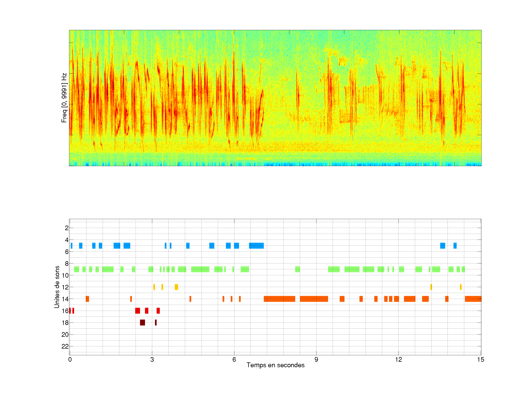532x399 pixels.
Task: Click the y-axis tick label '2'
Action: coord(67,228)
